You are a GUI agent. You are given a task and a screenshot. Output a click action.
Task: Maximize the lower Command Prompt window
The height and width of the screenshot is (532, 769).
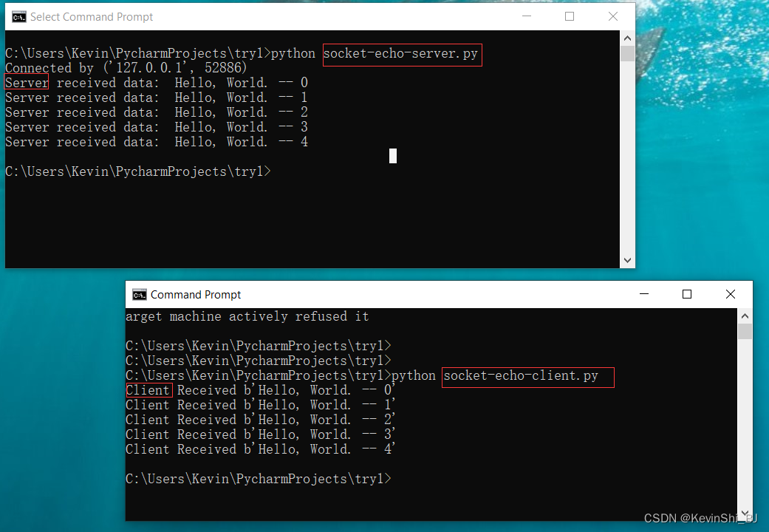pos(687,294)
